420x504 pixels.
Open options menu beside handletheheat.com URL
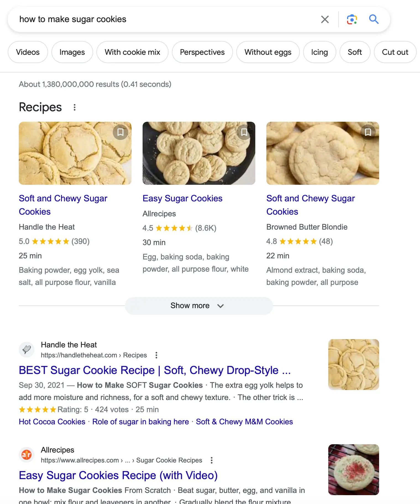[156, 355]
